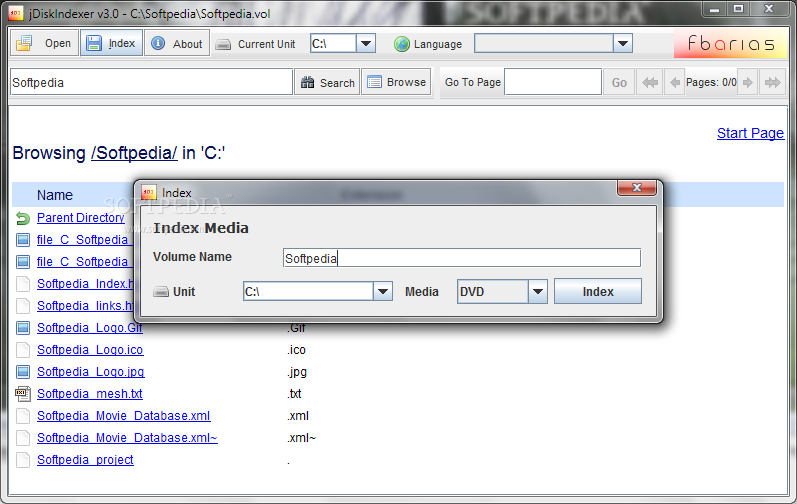Click the file icon beside Softpedia_links
Screen dimensions: 797x504
pyautogui.click(x=23, y=305)
